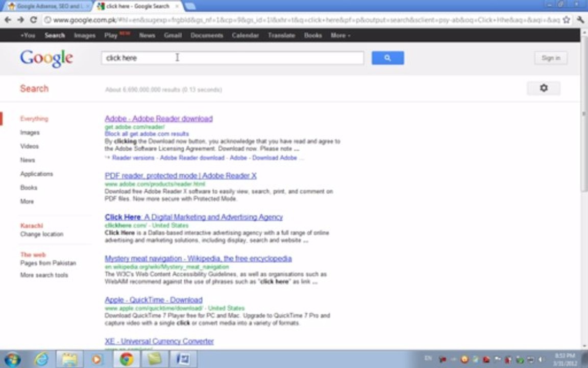Focus the search box containing 'click here'
588x368 pixels.
232,58
